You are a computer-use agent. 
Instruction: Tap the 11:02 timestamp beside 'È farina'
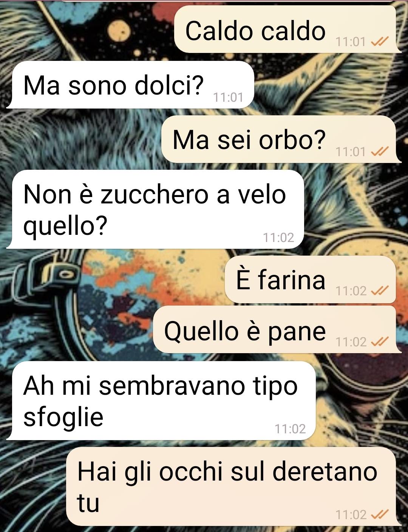click(x=351, y=291)
